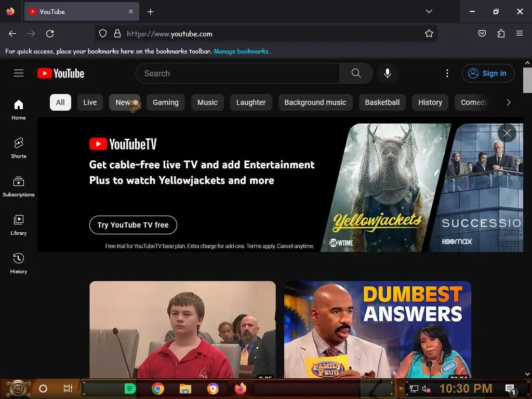Open Chrome from the taskbar
Screen dimensions: 532x399
158,389
